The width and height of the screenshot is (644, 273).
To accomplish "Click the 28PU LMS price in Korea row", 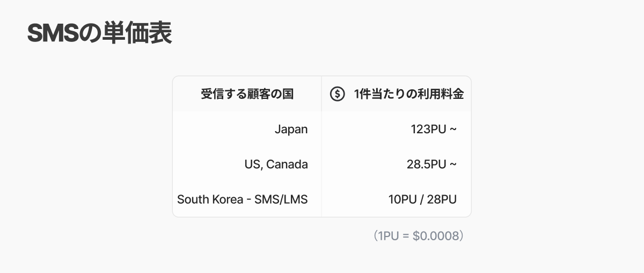I will 442,199.
